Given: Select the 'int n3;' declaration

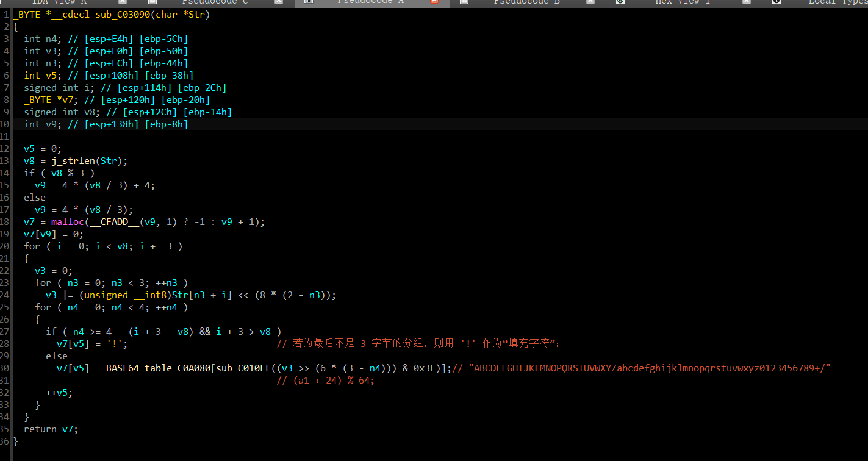Looking at the screenshot, I should (43, 63).
